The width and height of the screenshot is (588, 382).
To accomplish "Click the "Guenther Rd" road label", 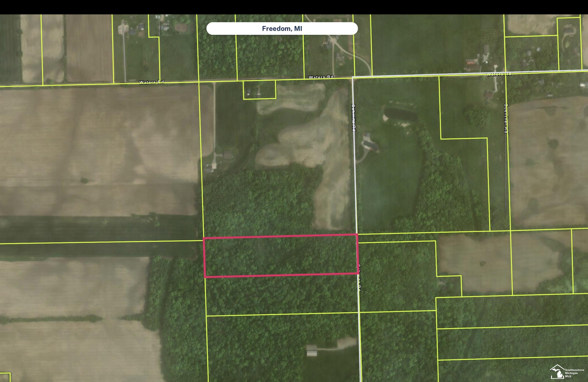I will [506, 118].
